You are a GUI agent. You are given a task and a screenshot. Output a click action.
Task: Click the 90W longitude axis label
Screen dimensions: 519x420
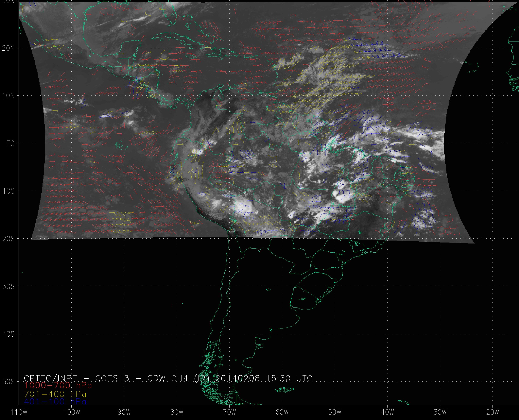pyautogui.click(x=124, y=412)
